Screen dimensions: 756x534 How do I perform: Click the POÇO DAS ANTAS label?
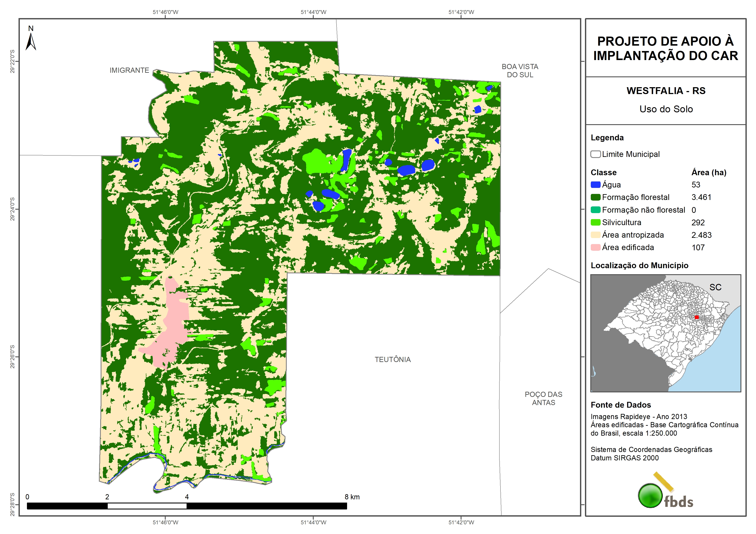543,398
